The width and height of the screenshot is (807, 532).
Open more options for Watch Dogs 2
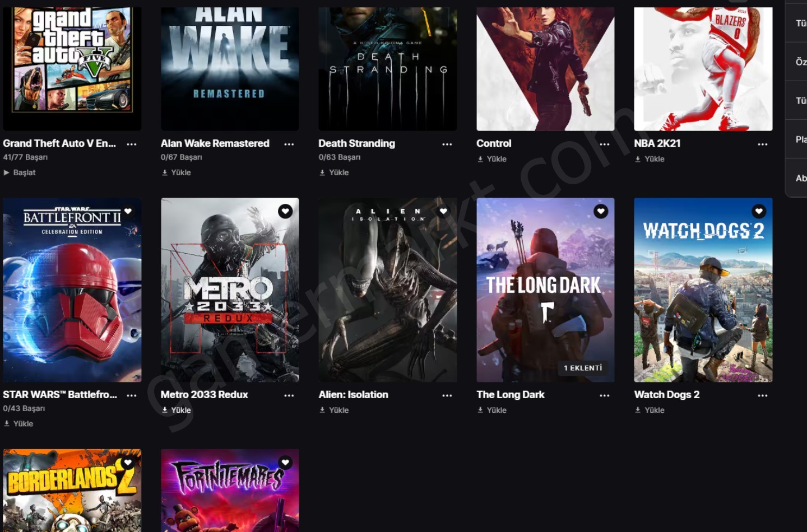tap(763, 395)
